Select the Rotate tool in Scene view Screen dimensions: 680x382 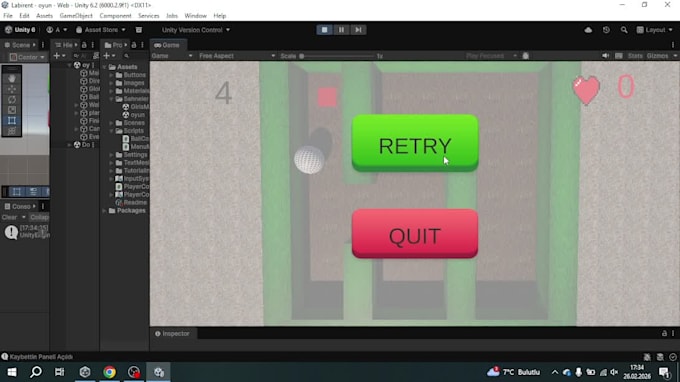tap(12, 99)
